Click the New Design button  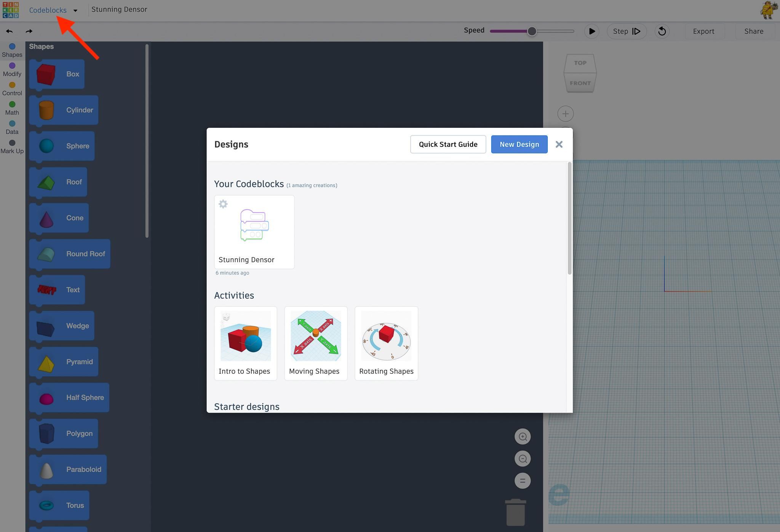(519, 144)
